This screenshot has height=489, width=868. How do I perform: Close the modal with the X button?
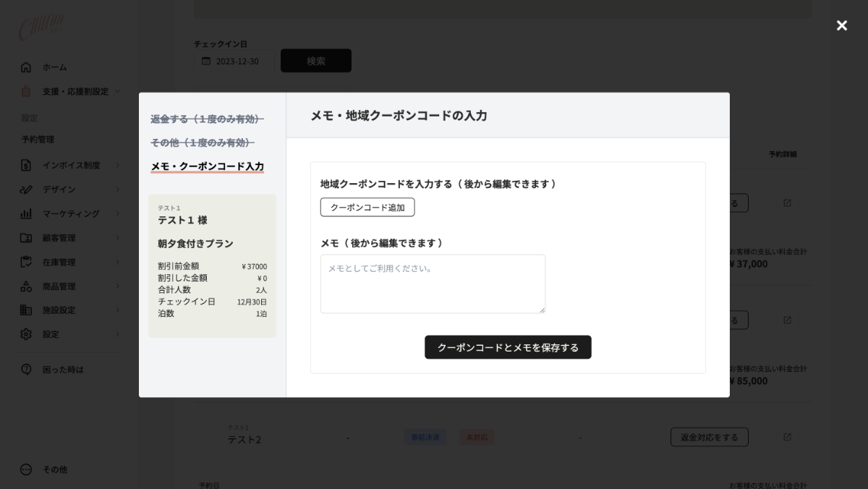(x=842, y=26)
